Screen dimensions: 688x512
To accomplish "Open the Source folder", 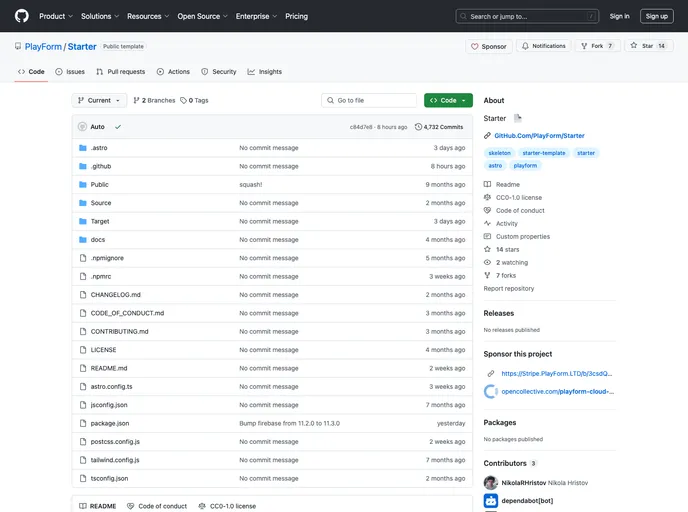I will point(101,203).
